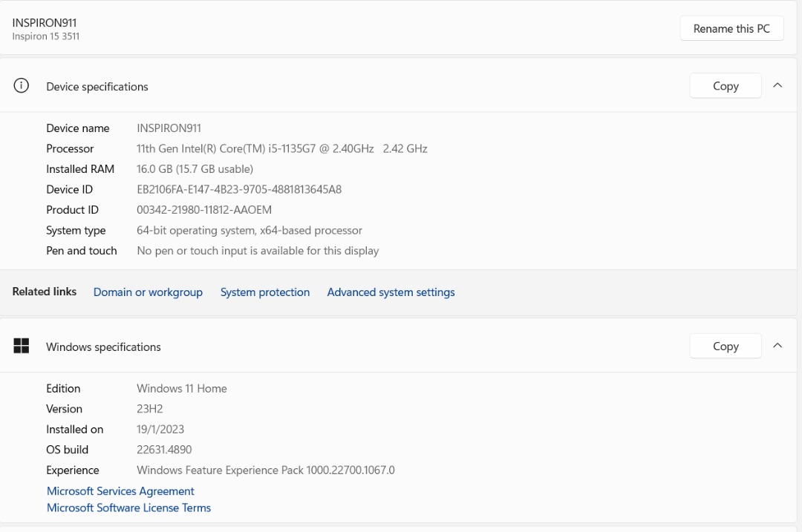
Task: Click the Device specifications info icon
Action: pos(22,86)
